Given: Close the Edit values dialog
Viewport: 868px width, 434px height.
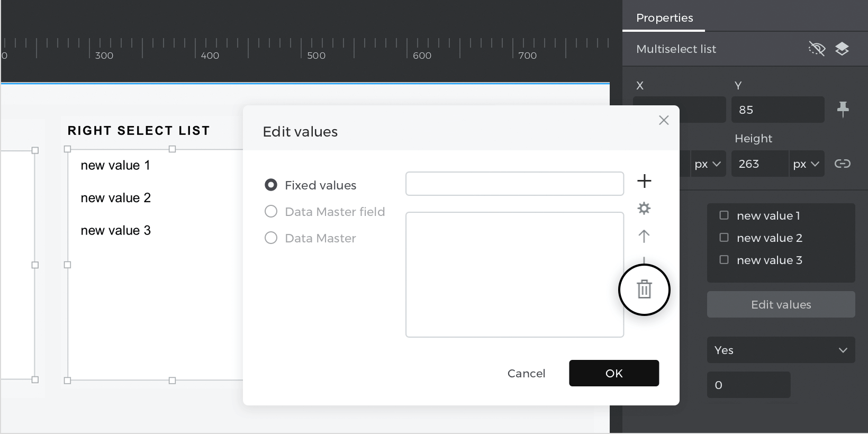Looking at the screenshot, I should click(x=664, y=120).
